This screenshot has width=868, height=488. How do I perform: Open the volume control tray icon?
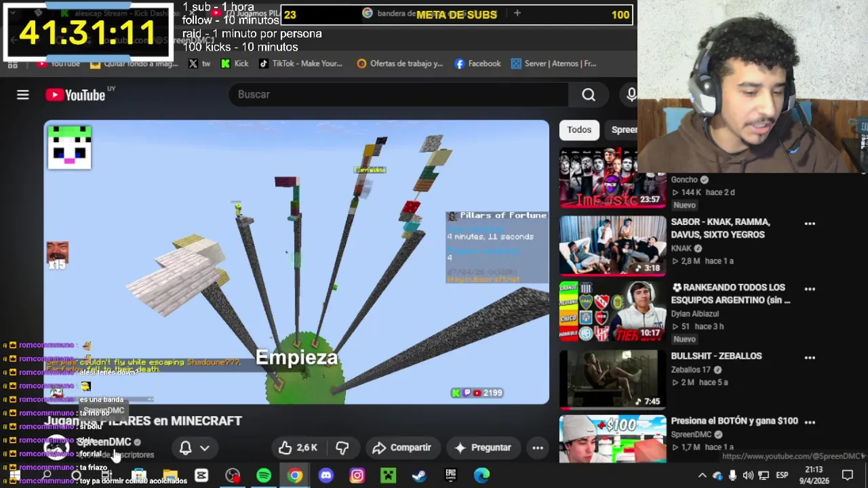748,475
